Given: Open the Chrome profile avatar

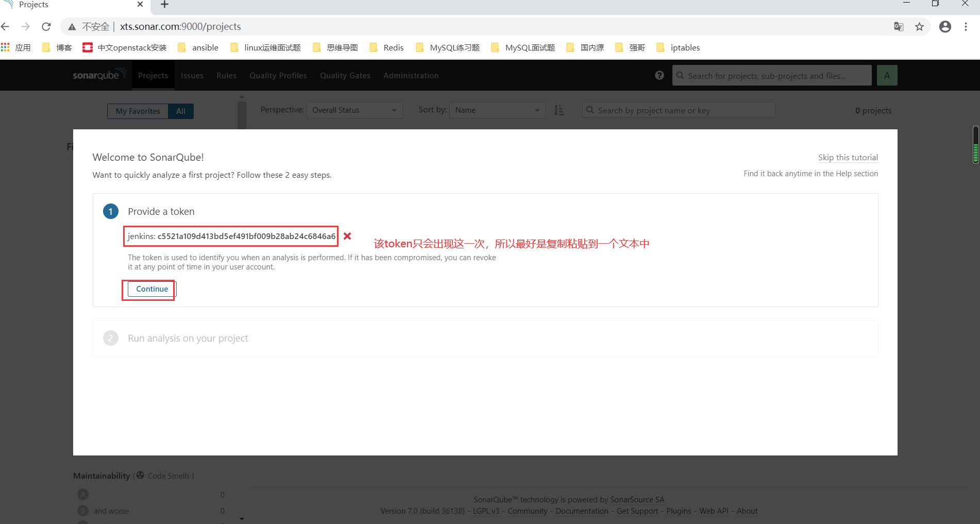Looking at the screenshot, I should tap(945, 27).
